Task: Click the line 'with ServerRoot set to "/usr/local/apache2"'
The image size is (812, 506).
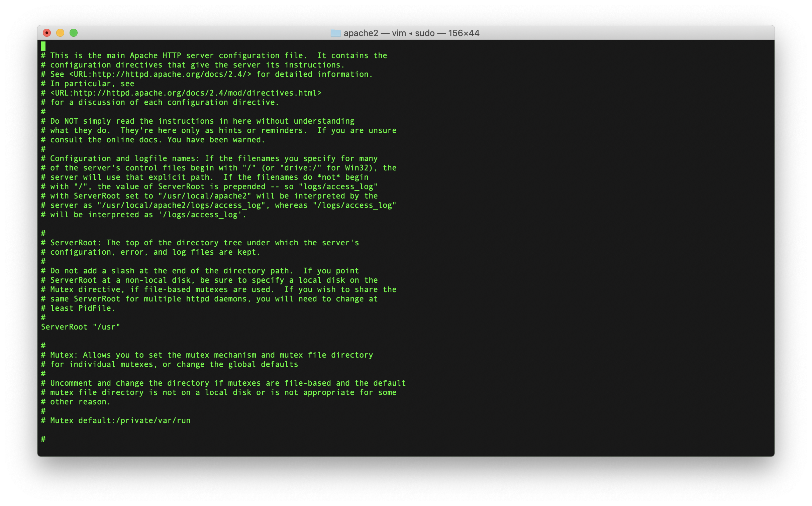Action: (209, 196)
